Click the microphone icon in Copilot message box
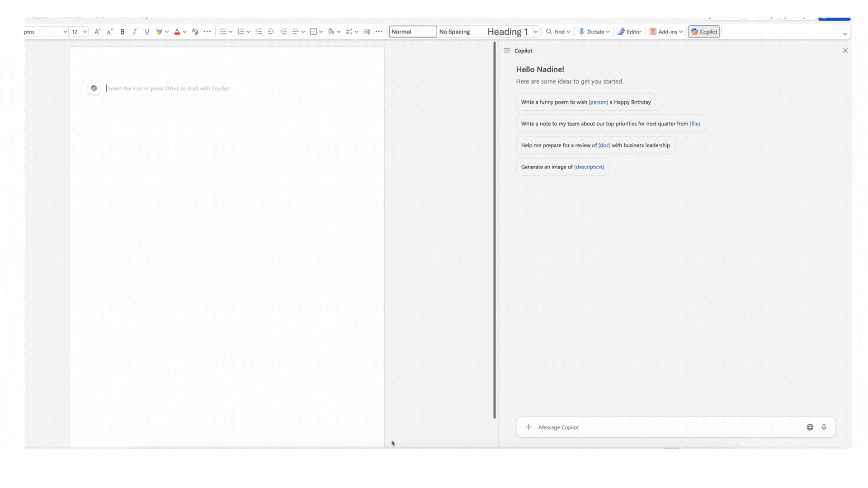This screenshot has width=868, height=488. [x=824, y=427]
